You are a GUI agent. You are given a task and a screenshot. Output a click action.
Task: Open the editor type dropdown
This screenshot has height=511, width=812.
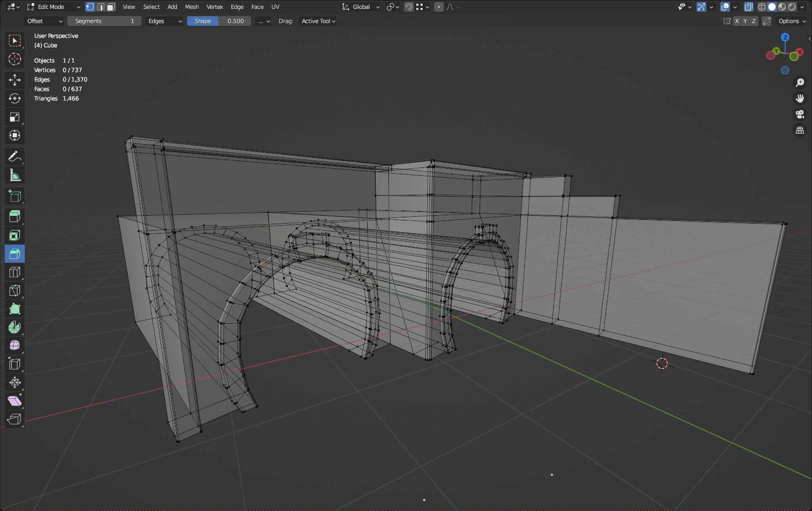click(x=13, y=7)
